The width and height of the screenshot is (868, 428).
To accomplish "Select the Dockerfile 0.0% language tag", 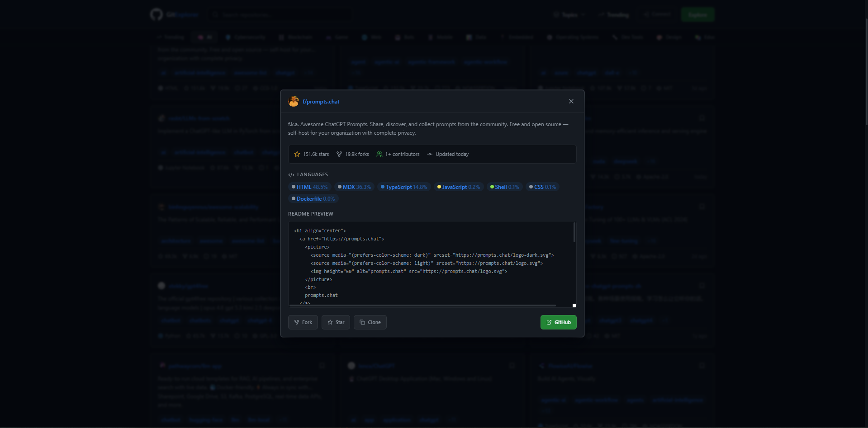I will coord(313,199).
